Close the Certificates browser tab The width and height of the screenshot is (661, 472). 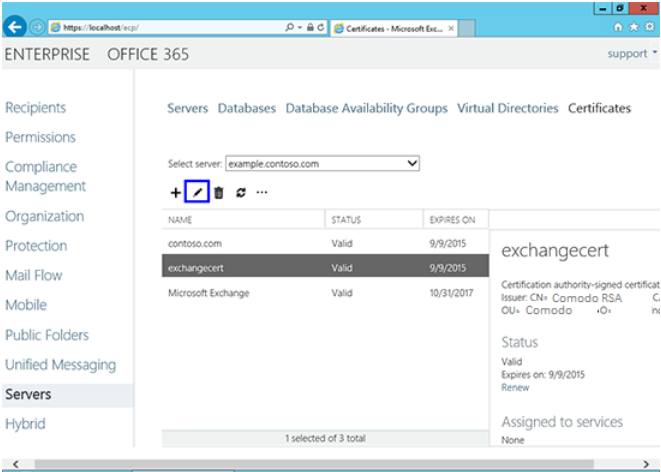[451, 29]
